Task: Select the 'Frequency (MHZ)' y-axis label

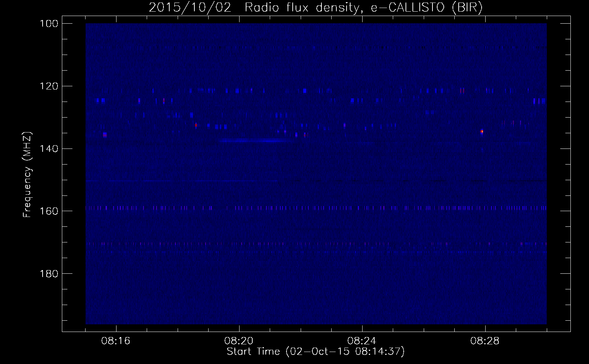Action: click(27, 175)
